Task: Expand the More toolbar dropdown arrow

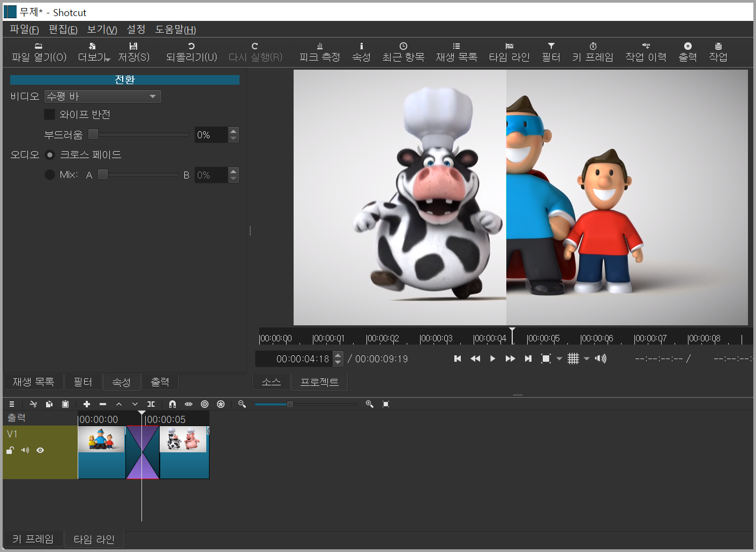Action: click(108, 59)
